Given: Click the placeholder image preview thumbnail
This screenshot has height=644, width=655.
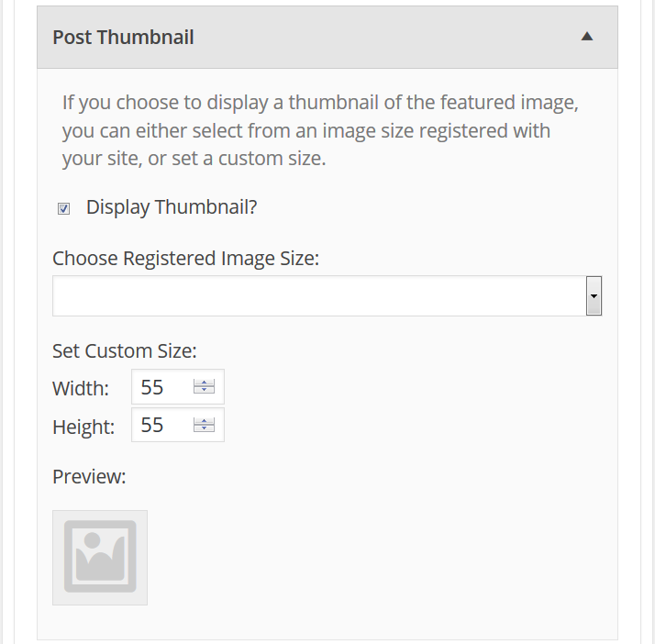Looking at the screenshot, I should pyautogui.click(x=100, y=558).
